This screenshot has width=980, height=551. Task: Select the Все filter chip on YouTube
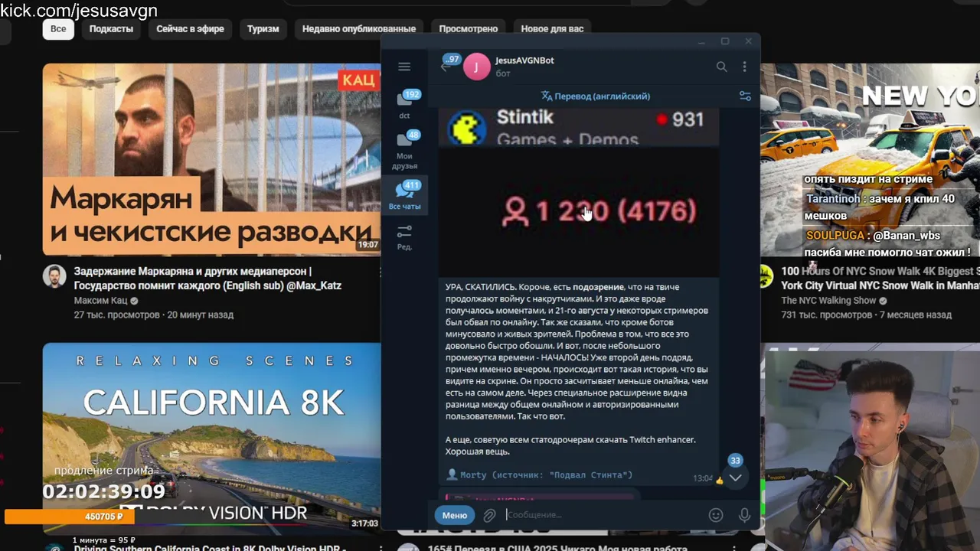pyautogui.click(x=58, y=29)
